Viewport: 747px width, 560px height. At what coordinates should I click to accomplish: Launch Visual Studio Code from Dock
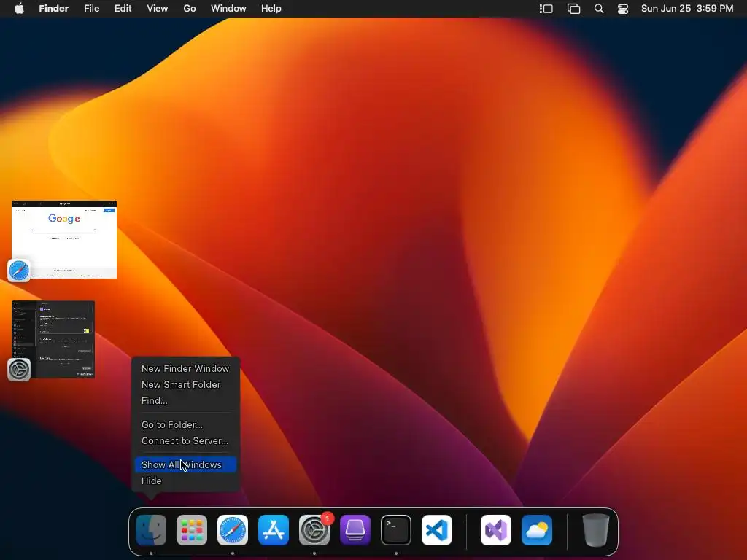click(437, 530)
